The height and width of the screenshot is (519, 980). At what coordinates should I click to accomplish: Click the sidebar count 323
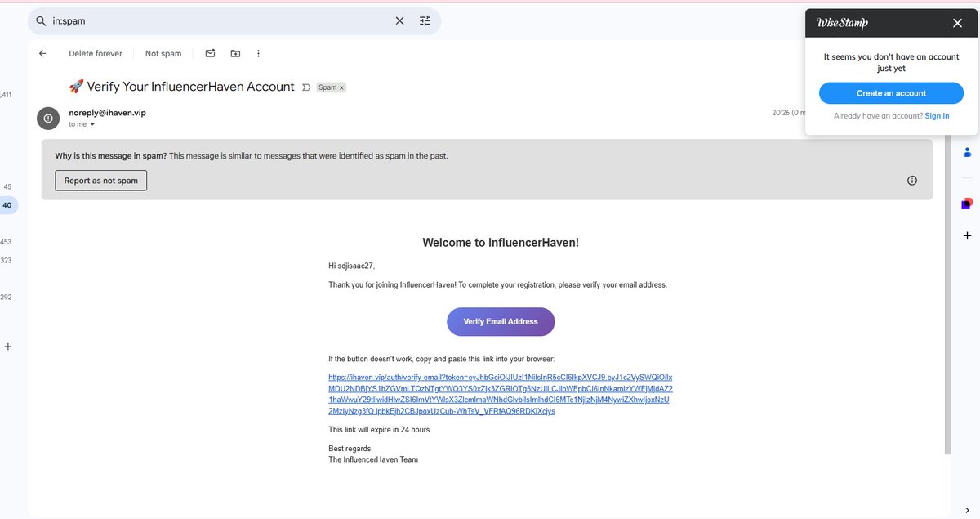6,260
